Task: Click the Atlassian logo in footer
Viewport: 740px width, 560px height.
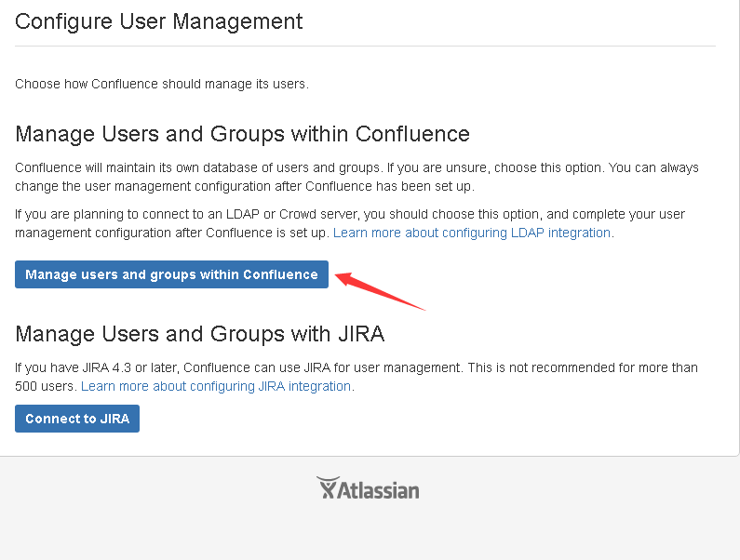Action: pyautogui.click(x=368, y=488)
